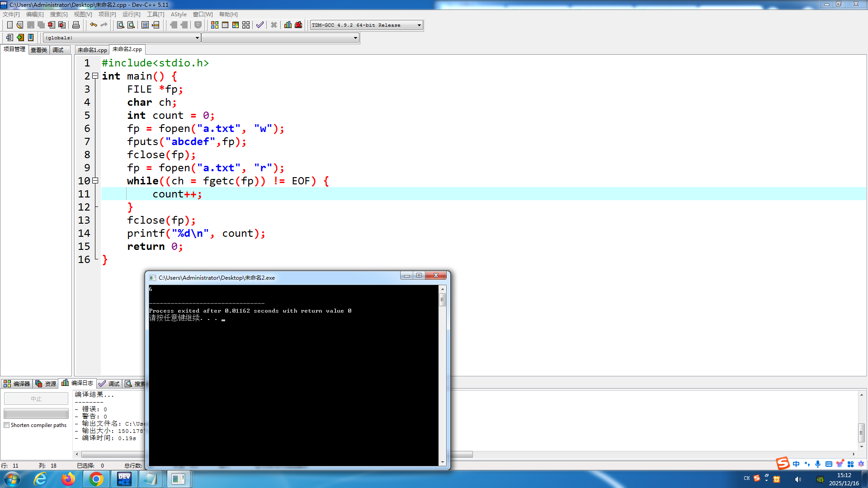The width and height of the screenshot is (868, 488).
Task: Click the Run program icon
Action: 225,25
